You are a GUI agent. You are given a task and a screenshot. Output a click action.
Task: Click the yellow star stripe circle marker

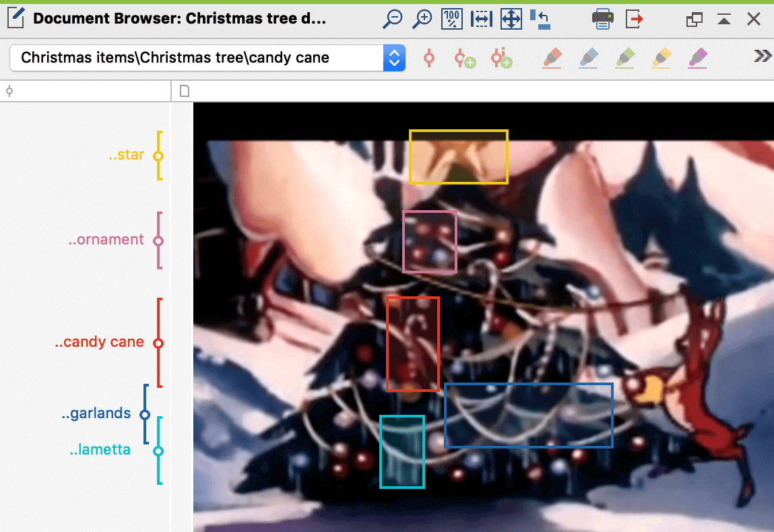158,156
